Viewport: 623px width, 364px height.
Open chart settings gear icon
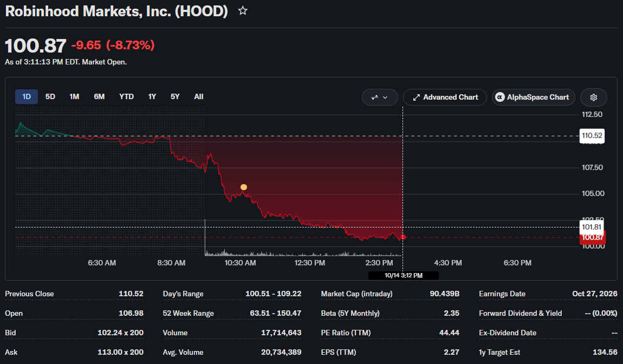[594, 97]
